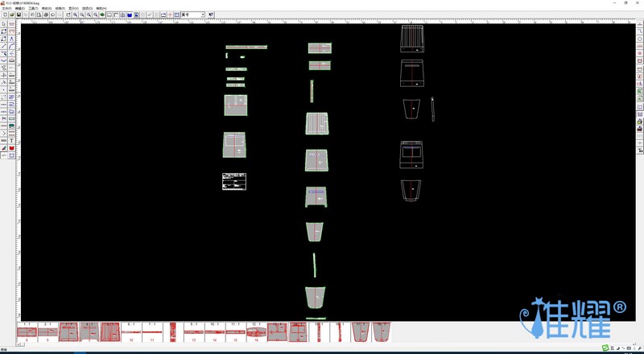Click the Open folder icon in toolbar
The width and height of the screenshot is (644, 354).
(11, 14)
